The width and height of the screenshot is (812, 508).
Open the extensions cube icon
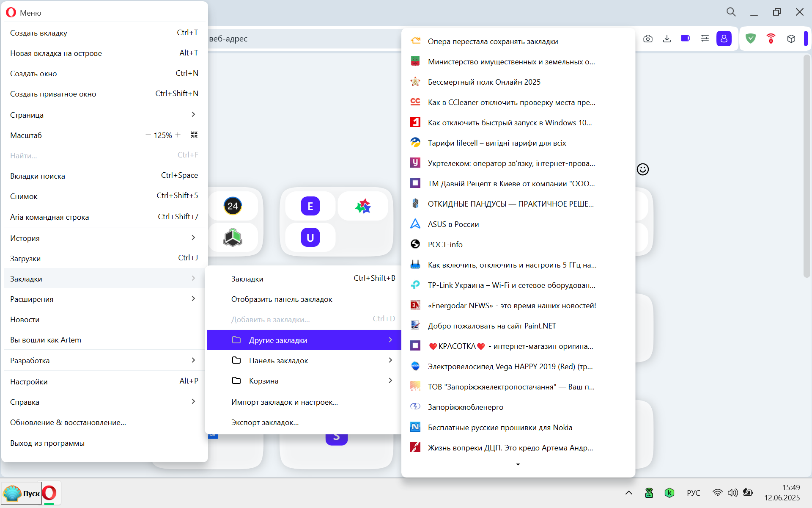click(791, 39)
